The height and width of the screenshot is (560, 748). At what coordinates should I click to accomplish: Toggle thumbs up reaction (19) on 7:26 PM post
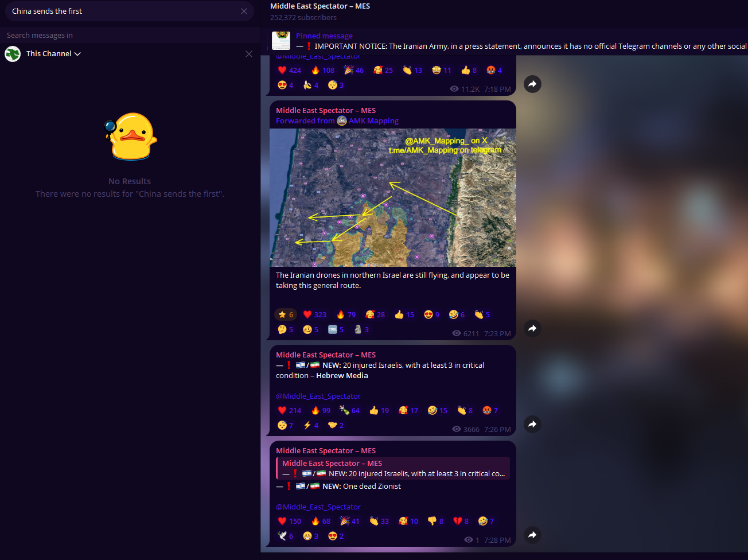(379, 411)
